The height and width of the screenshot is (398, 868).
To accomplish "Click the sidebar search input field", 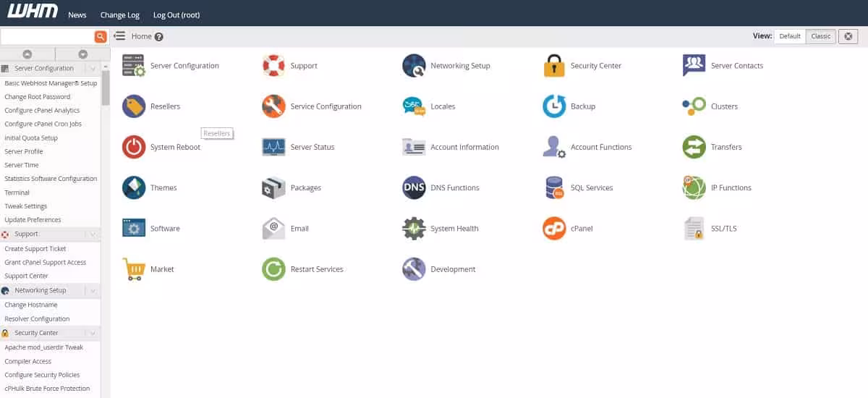I will click(47, 36).
